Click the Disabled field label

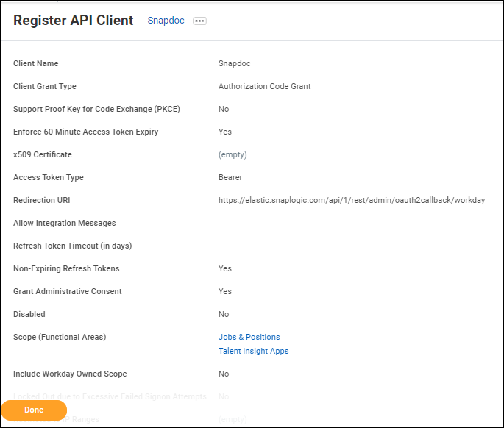pos(29,314)
